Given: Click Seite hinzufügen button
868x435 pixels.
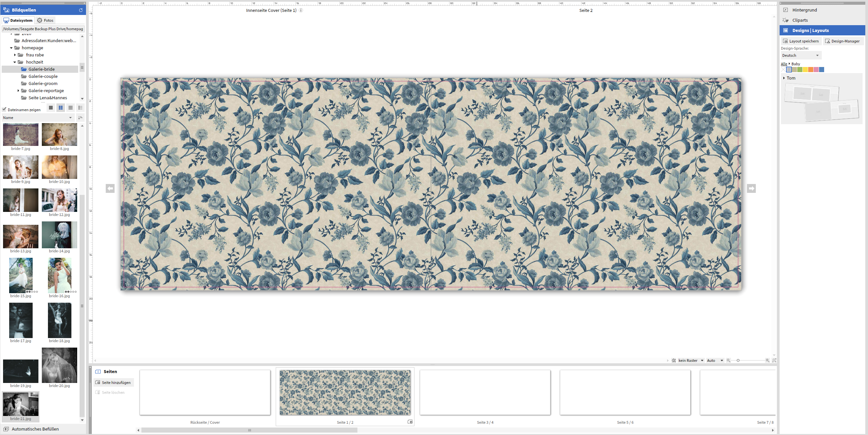Looking at the screenshot, I should [113, 383].
